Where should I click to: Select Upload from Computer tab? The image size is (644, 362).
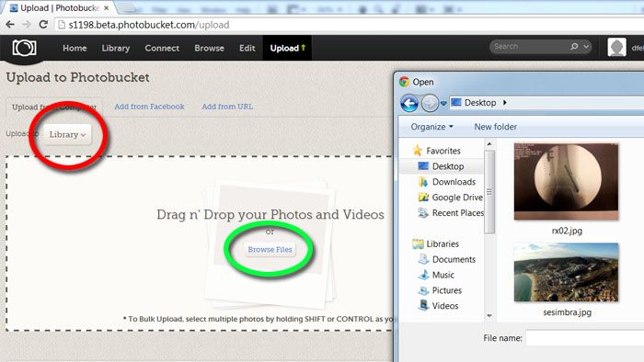pos(54,107)
